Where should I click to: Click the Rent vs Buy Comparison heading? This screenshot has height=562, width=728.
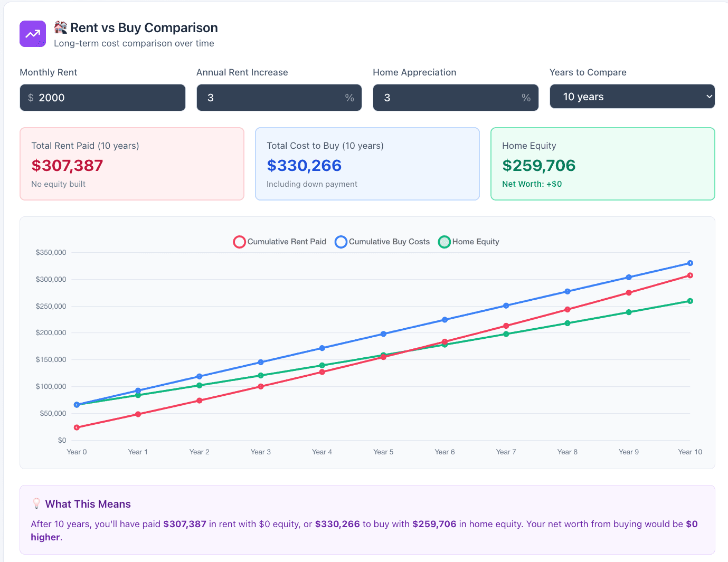tap(144, 27)
